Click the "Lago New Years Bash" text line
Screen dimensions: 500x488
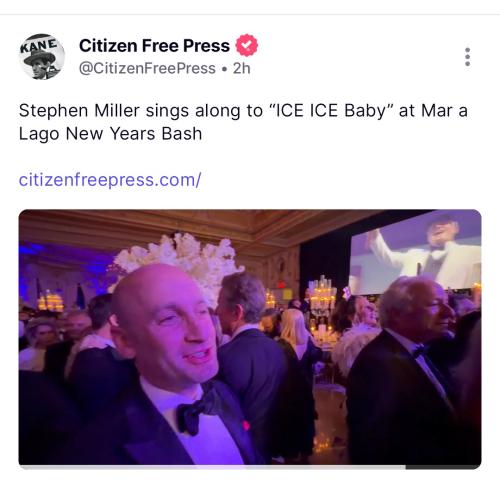110,134
